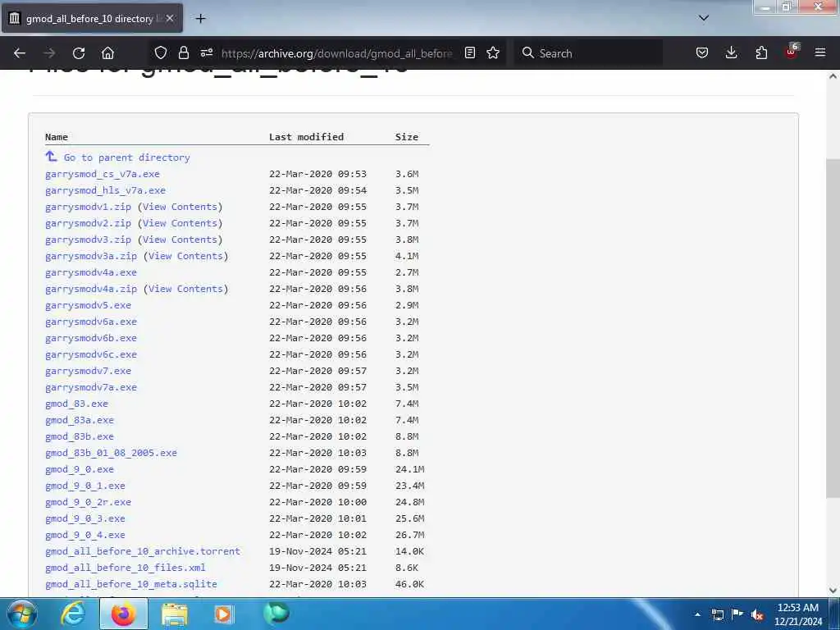Download garrysmodv6c.exe
The width and height of the screenshot is (840, 630).
coord(91,354)
